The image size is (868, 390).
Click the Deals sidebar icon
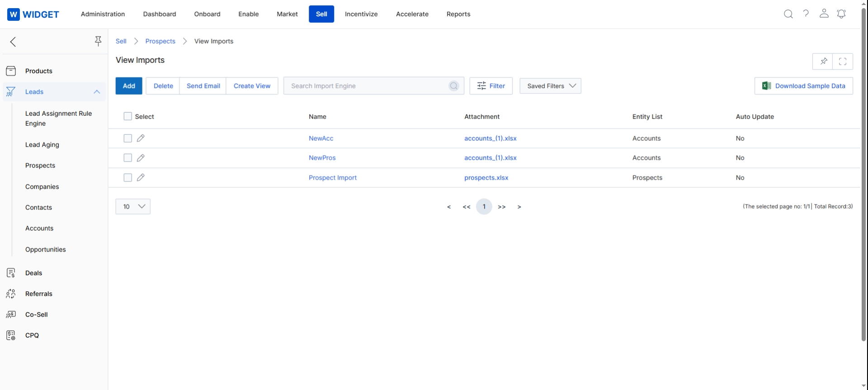tap(11, 273)
